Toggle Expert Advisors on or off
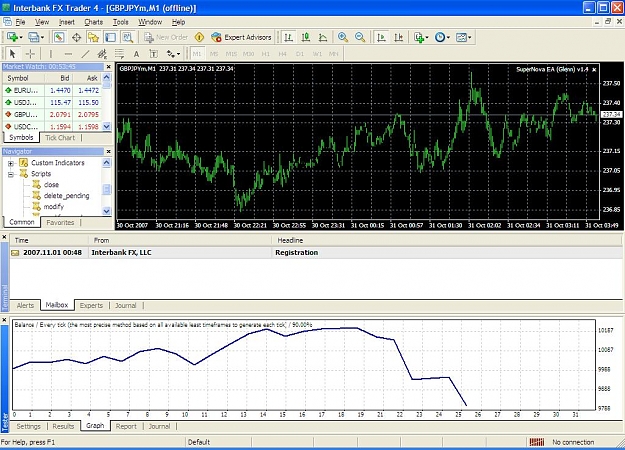 pos(241,37)
